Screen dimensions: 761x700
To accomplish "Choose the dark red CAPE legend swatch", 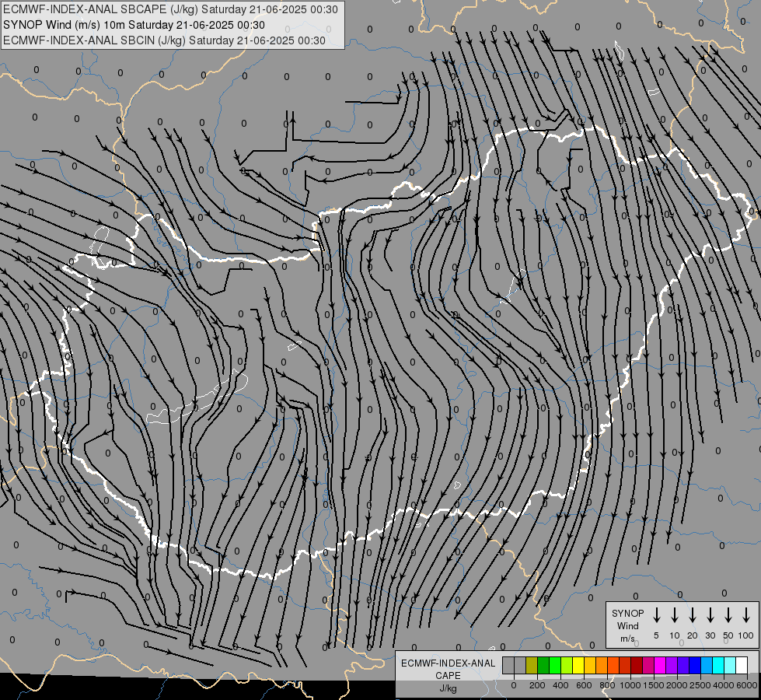I will point(637,665).
